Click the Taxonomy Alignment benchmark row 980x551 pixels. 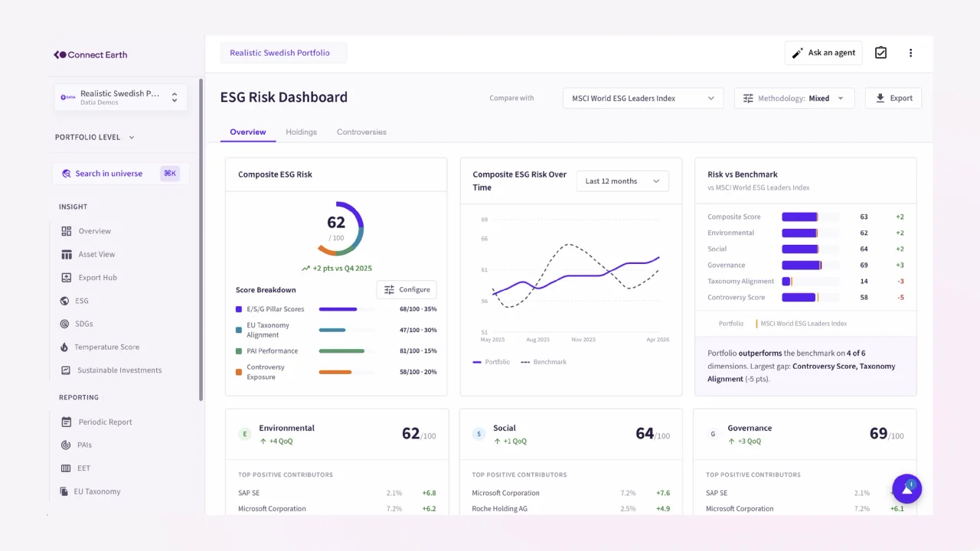[x=805, y=281]
